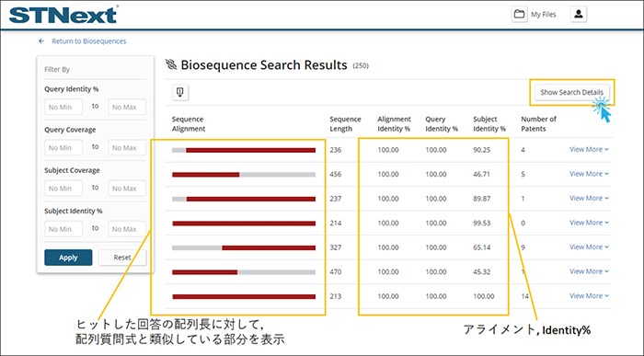Open the user account profile icon
The width and height of the screenshot is (644, 356).
(579, 14)
